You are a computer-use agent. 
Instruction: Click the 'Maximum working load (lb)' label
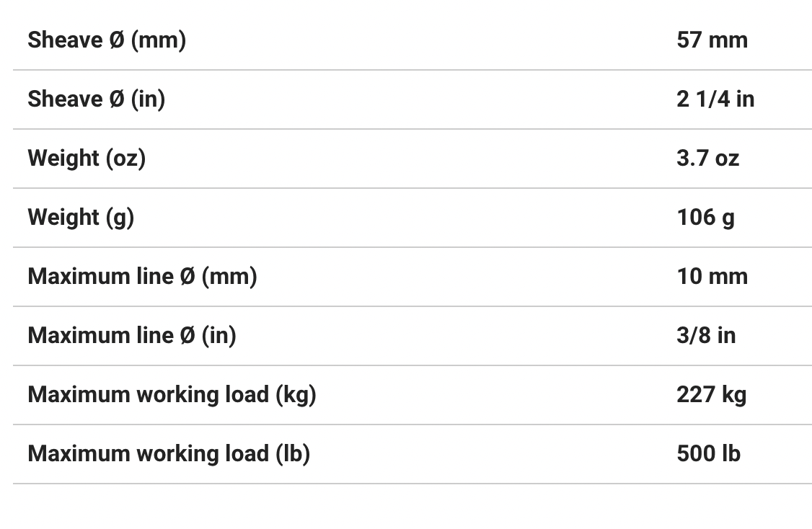[x=169, y=453]
